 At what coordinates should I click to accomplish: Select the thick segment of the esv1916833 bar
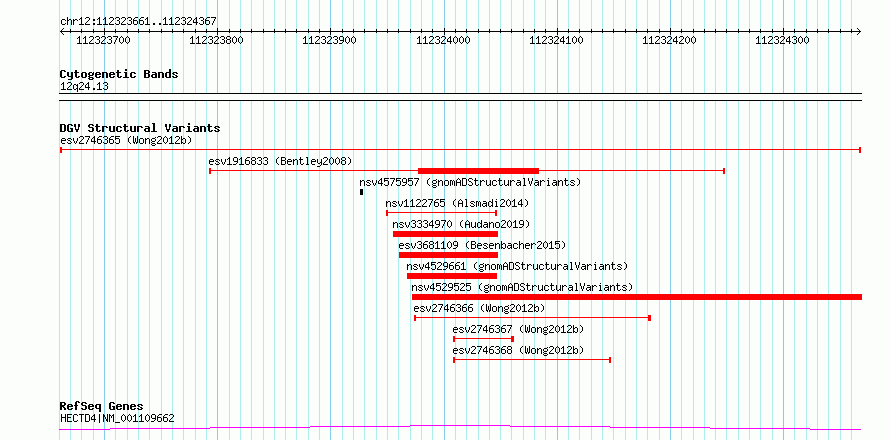tap(478, 171)
